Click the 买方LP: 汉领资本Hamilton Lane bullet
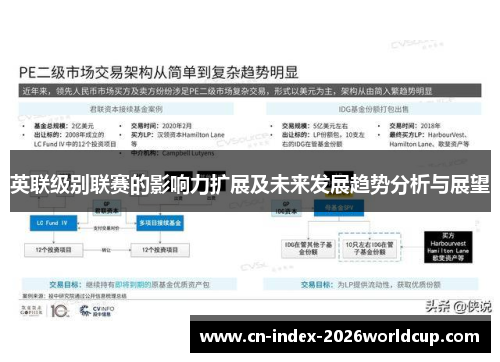The image size is (500, 362). (178, 139)
